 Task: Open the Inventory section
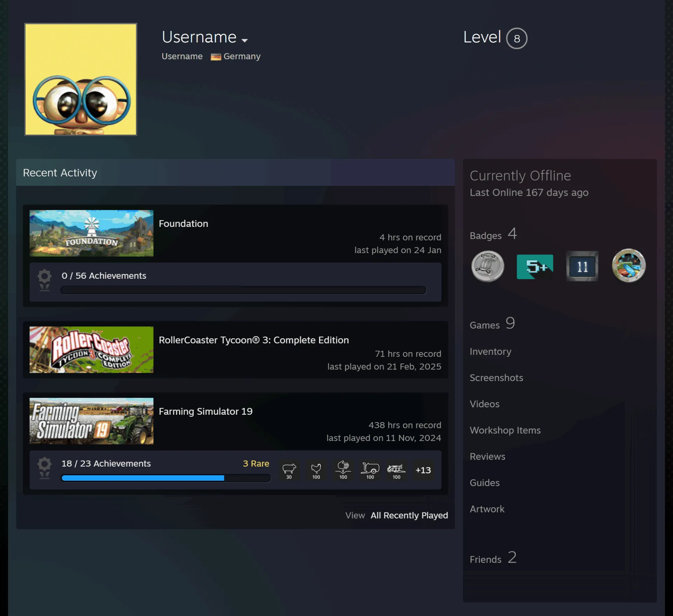[x=490, y=351]
